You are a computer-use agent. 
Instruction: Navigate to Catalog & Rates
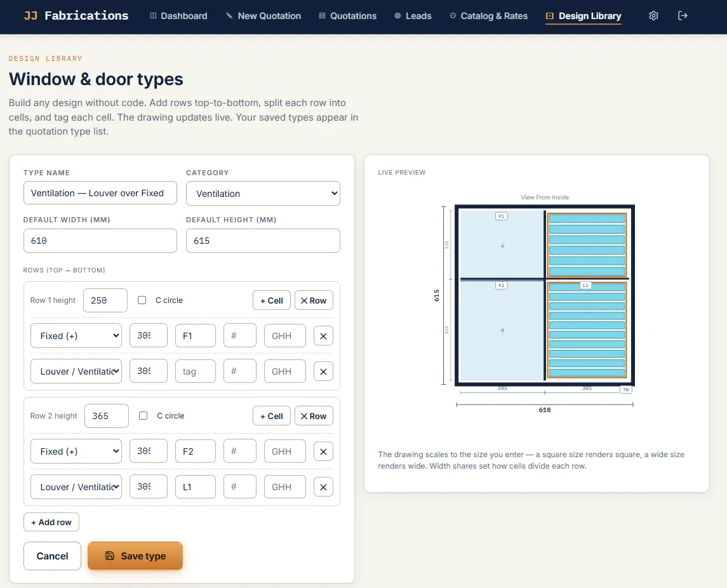click(x=489, y=16)
